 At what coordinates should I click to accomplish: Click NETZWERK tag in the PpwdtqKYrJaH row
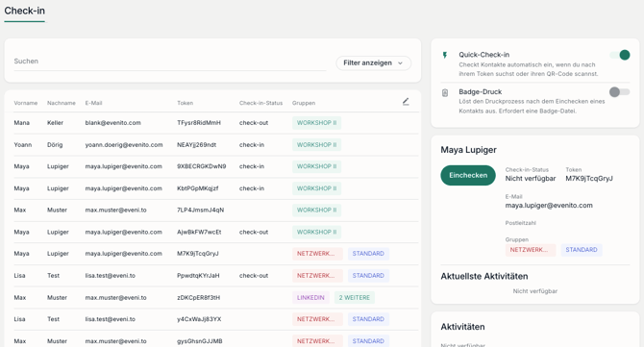317,276
